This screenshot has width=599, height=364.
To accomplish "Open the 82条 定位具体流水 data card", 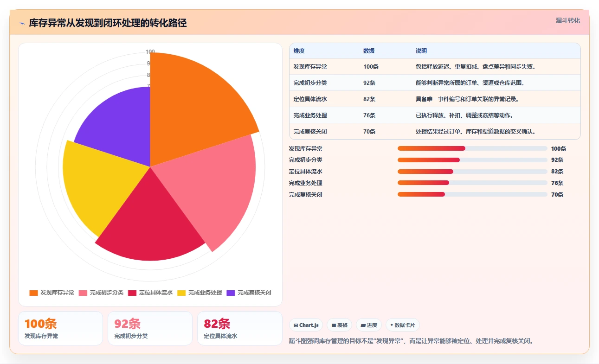I will 239,328.
